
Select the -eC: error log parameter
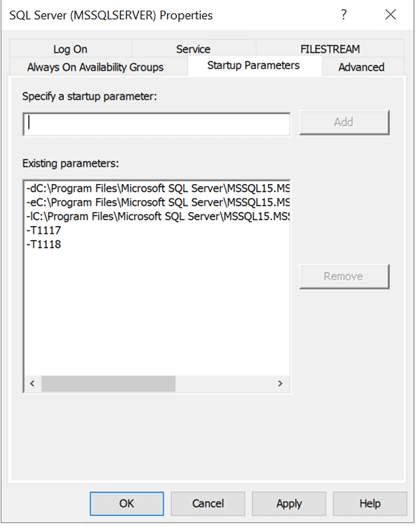click(x=157, y=202)
